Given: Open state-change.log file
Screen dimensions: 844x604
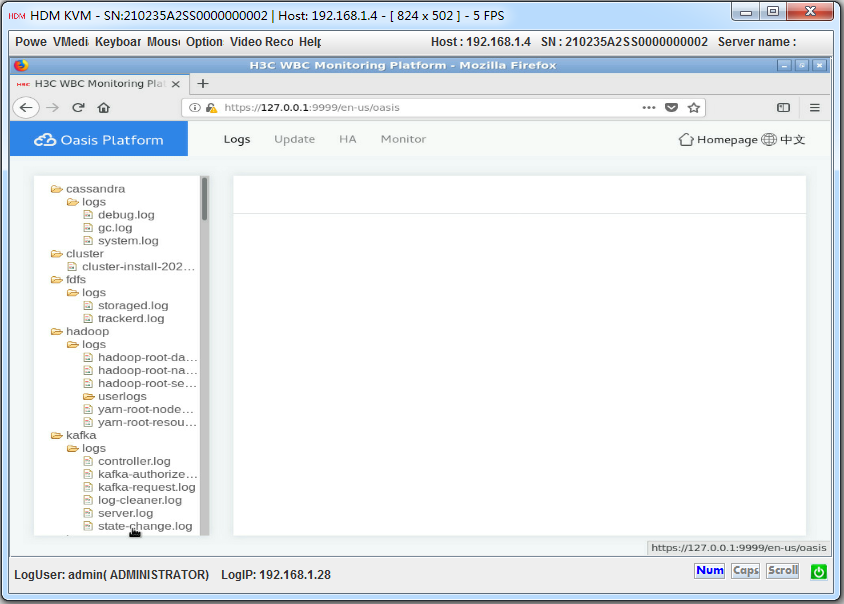Looking at the screenshot, I should point(145,526).
